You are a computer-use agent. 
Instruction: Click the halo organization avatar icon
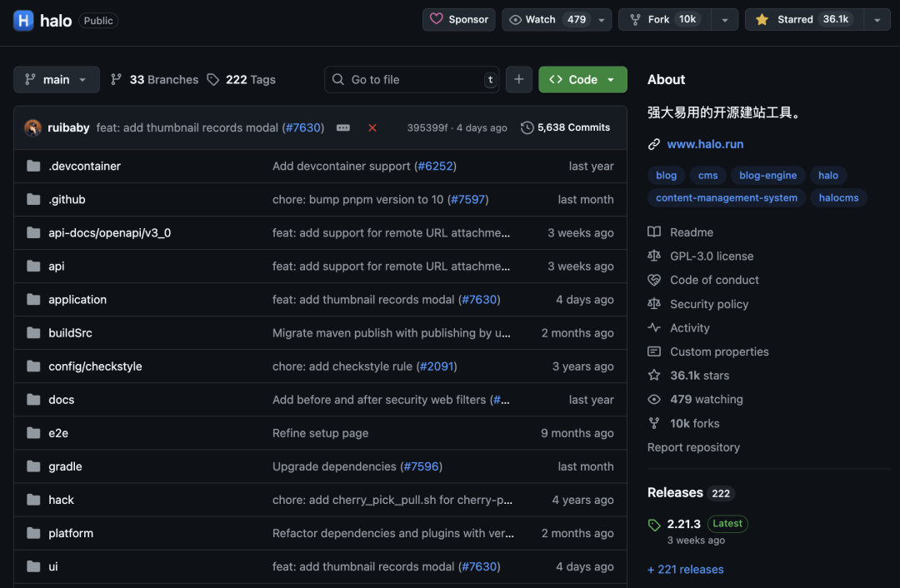23,21
